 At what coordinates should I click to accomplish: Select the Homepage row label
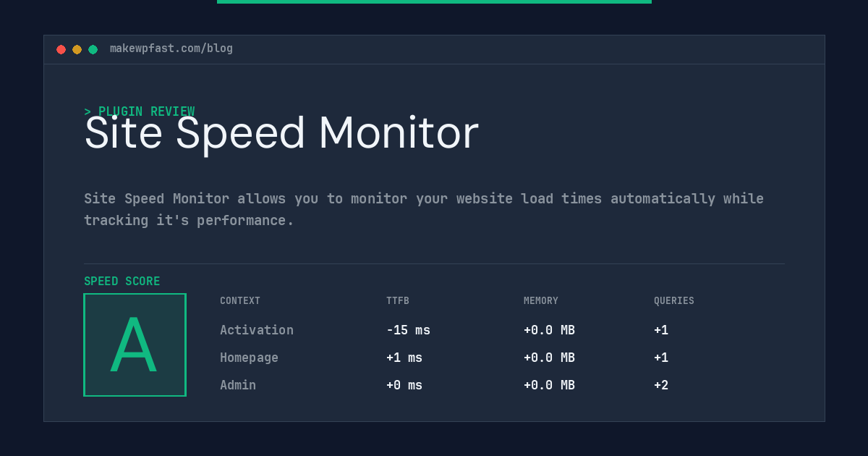249,358
